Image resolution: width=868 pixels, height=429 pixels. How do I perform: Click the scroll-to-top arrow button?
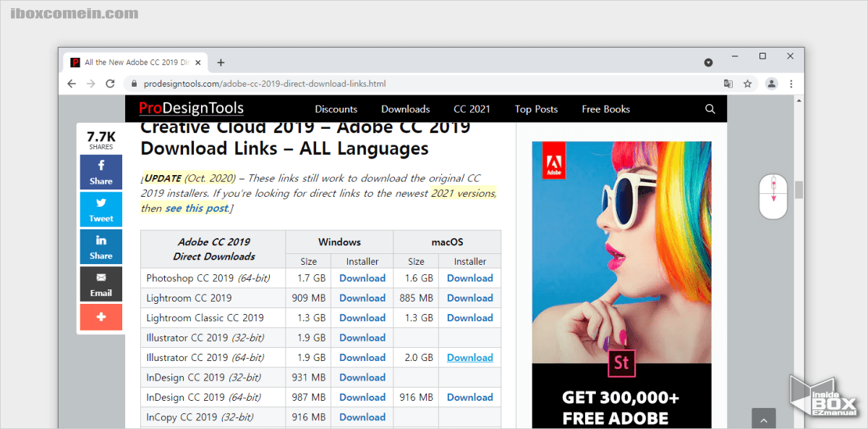point(763,419)
